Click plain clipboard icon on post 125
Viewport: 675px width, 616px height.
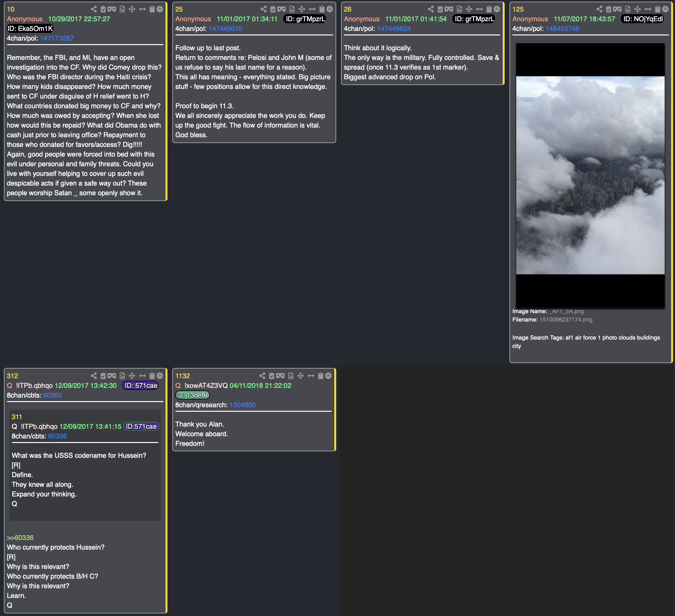[x=658, y=9]
